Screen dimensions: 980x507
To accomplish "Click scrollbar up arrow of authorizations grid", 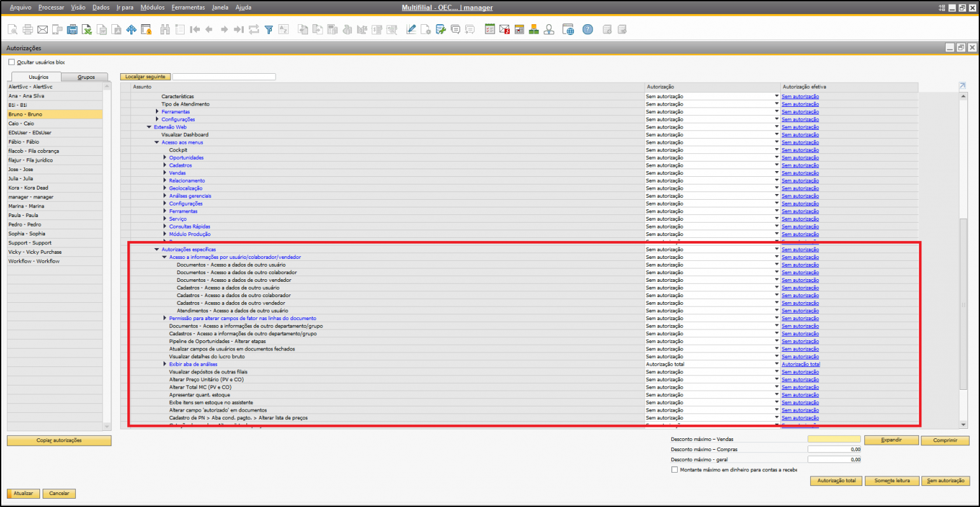I will point(963,97).
